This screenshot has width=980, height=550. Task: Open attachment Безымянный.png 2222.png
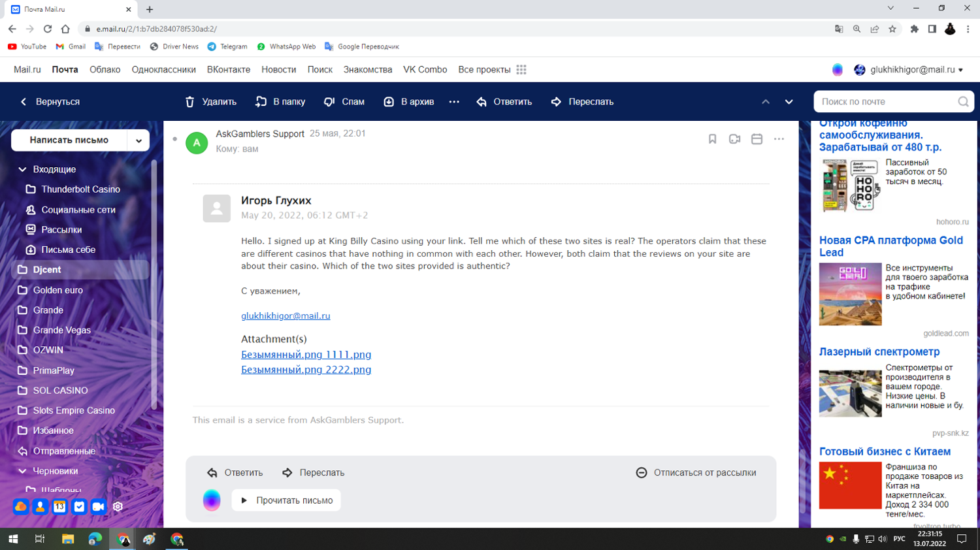point(306,370)
